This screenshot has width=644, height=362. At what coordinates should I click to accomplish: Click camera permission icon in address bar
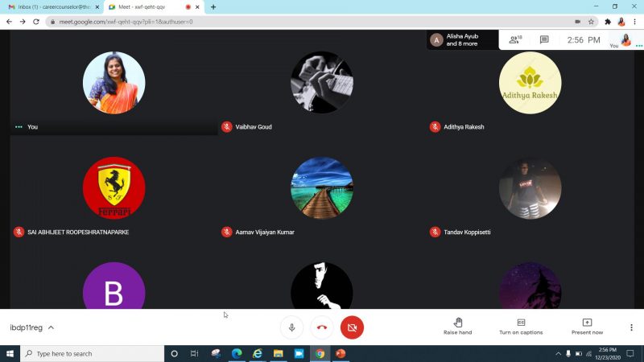(x=577, y=22)
